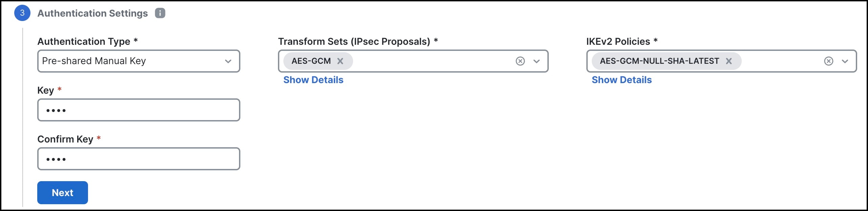
Task: Clear all selected Transform Sets
Action: [520, 61]
